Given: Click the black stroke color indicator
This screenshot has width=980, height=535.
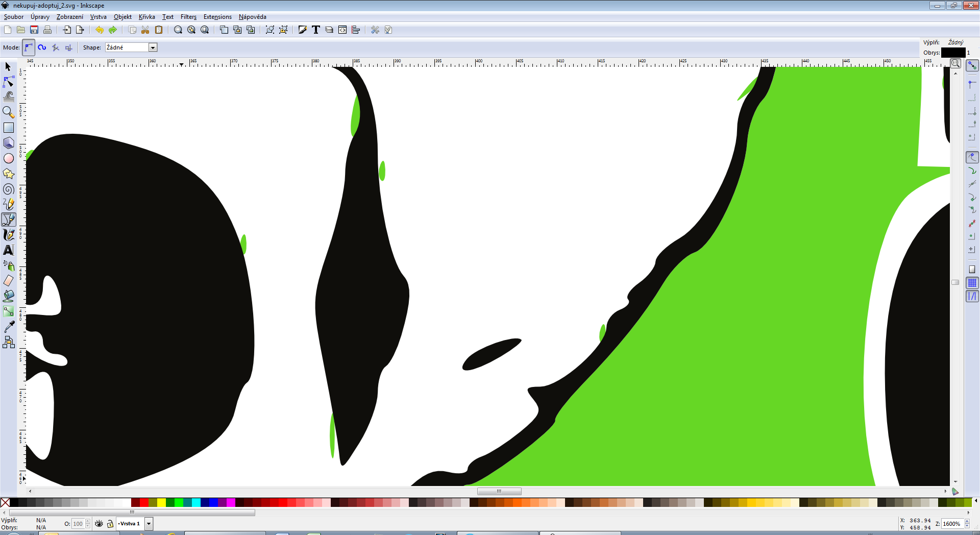Looking at the screenshot, I should 953,53.
